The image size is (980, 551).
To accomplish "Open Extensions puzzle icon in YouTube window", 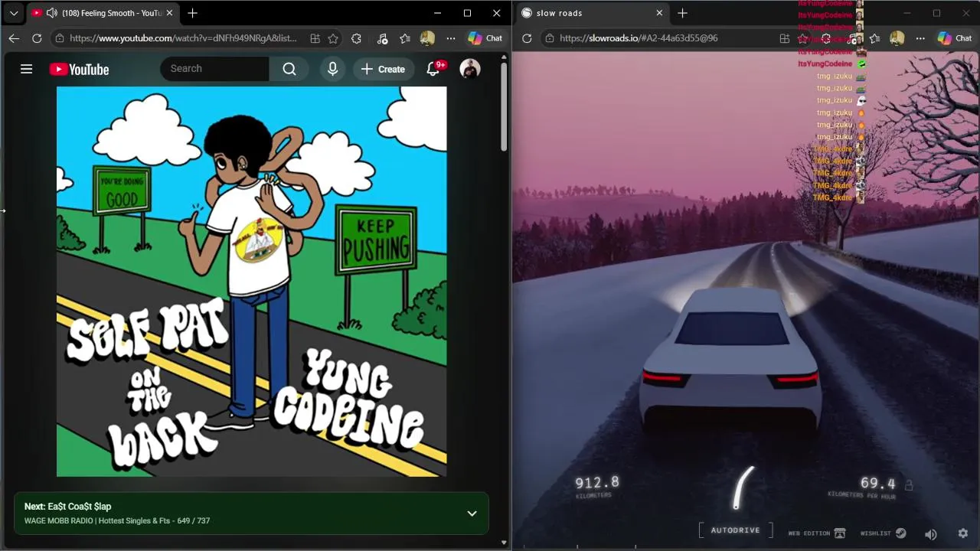I will pyautogui.click(x=356, y=38).
